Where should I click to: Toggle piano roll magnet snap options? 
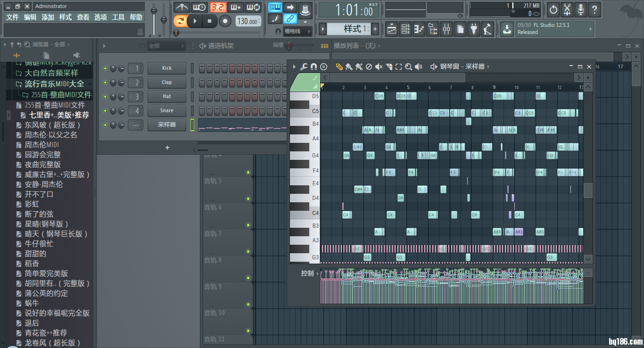(314, 67)
